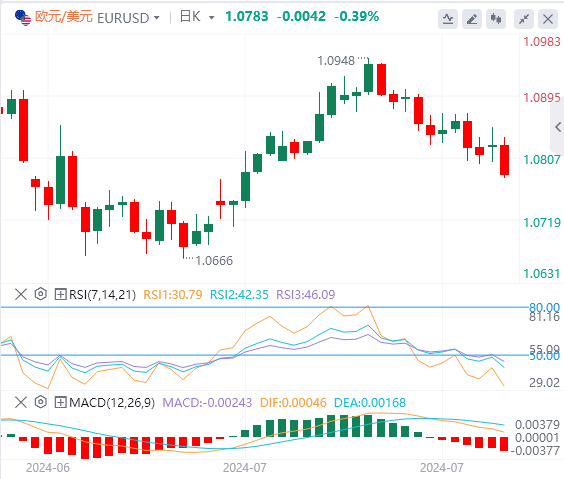The image size is (564, 479).
Task: Click the percent change -0.39%
Action: (356, 17)
